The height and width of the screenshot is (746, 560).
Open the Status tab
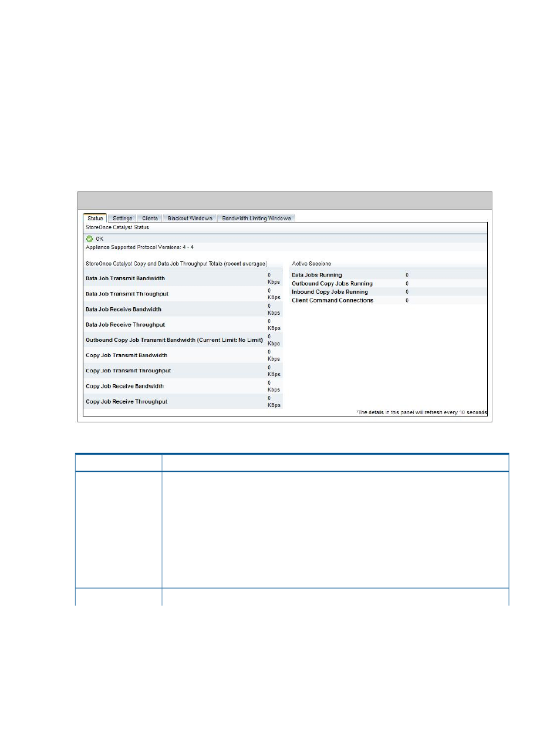pyautogui.click(x=95, y=218)
